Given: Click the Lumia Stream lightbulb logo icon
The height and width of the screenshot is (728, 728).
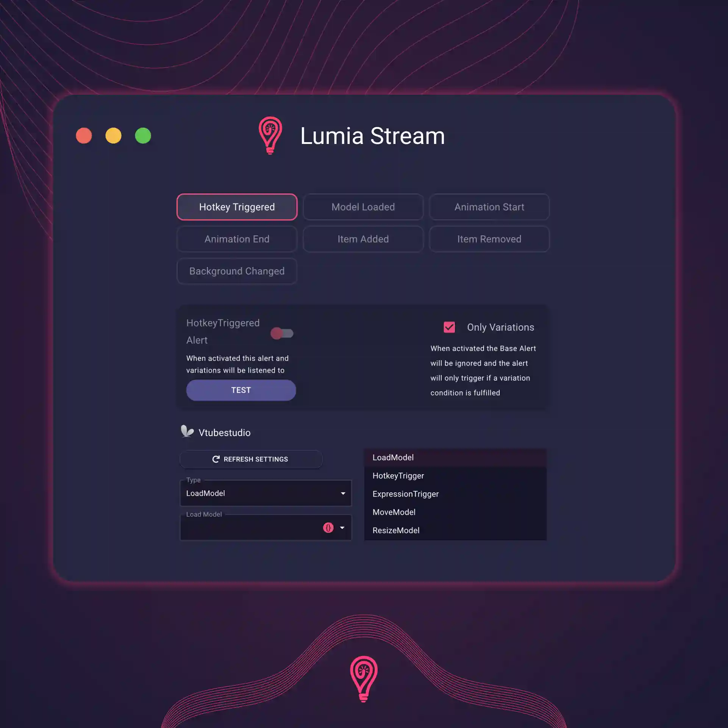Looking at the screenshot, I should pos(269,135).
